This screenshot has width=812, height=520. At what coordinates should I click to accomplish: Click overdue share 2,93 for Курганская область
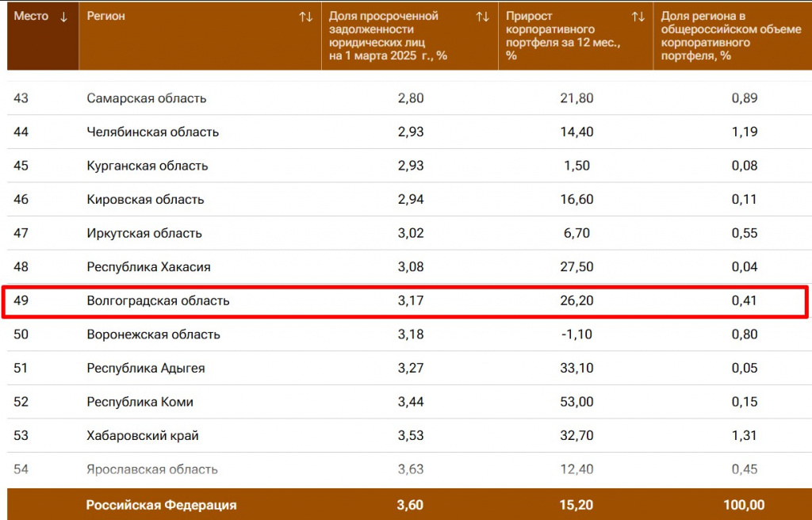pyautogui.click(x=411, y=166)
